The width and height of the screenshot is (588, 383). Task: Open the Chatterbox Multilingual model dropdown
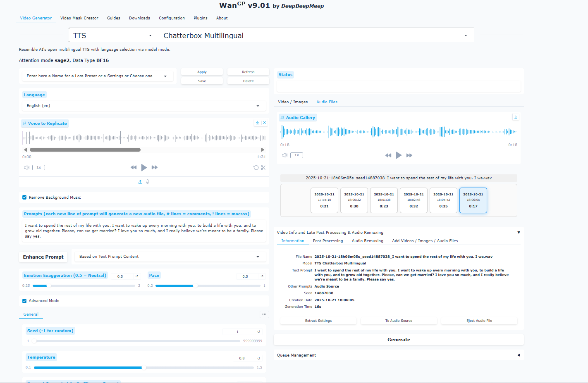(x=316, y=35)
